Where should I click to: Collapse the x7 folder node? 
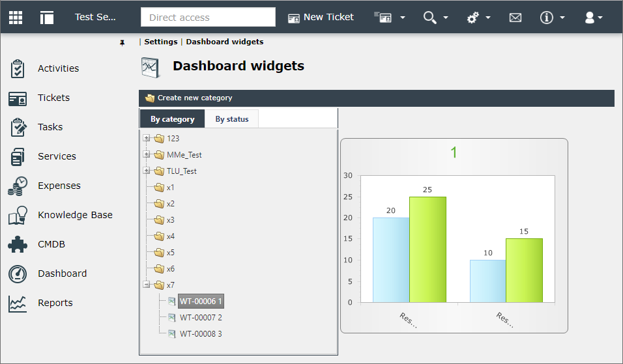tap(147, 284)
